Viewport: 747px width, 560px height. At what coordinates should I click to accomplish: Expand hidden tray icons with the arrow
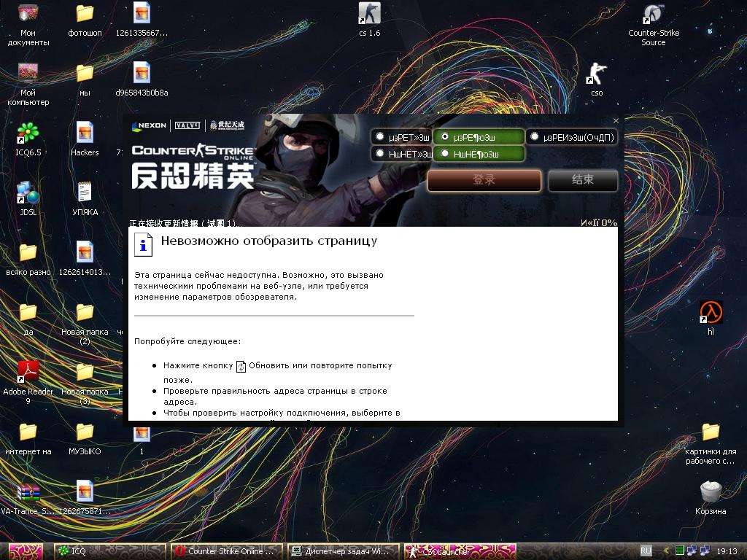tap(666, 551)
